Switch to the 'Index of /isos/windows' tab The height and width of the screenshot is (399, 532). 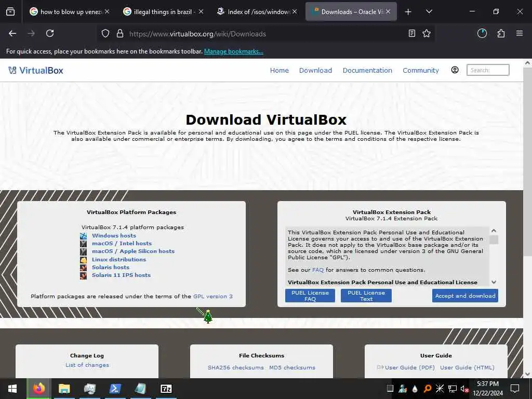point(258,11)
